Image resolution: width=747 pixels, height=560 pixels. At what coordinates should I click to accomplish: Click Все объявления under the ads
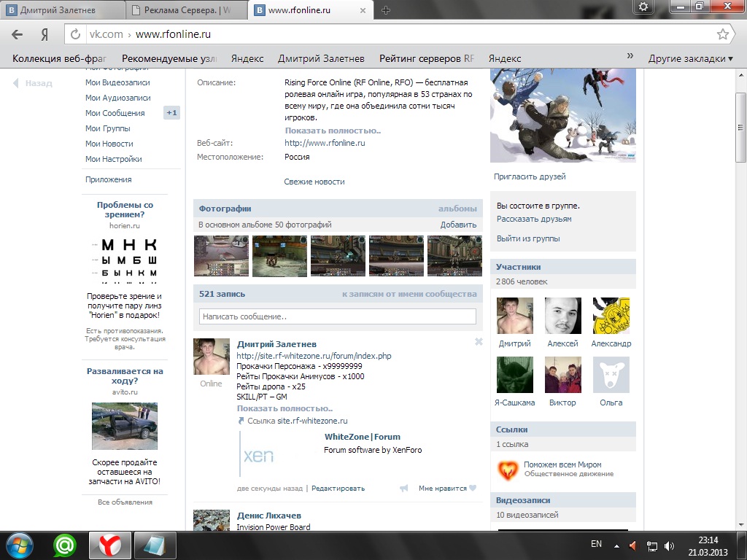coord(125,502)
